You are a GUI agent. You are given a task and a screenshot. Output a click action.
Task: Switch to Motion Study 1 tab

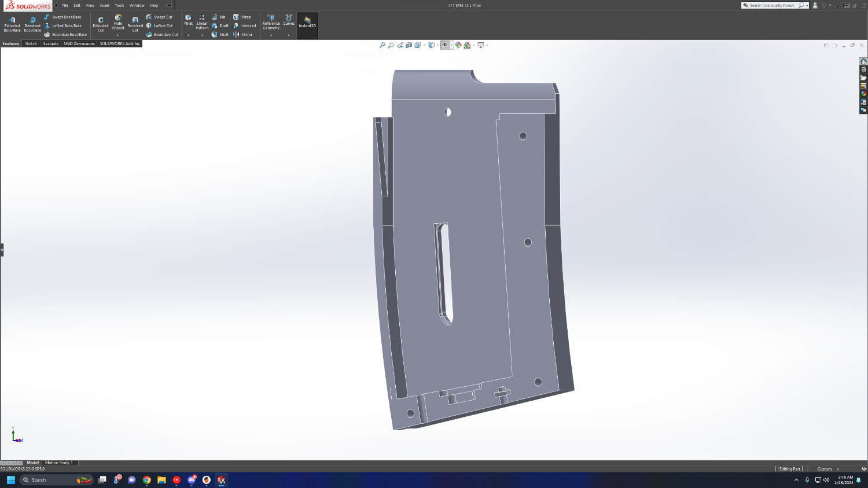point(58,463)
